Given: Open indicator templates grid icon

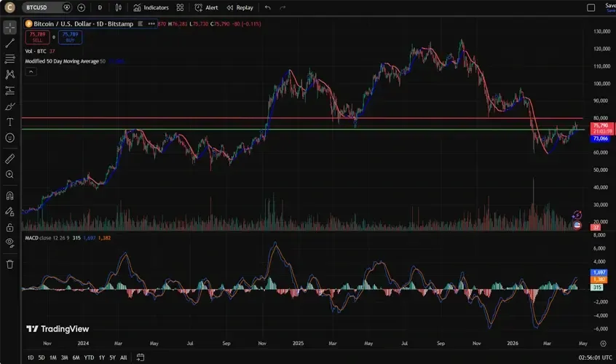Looking at the screenshot, I should [180, 7].
